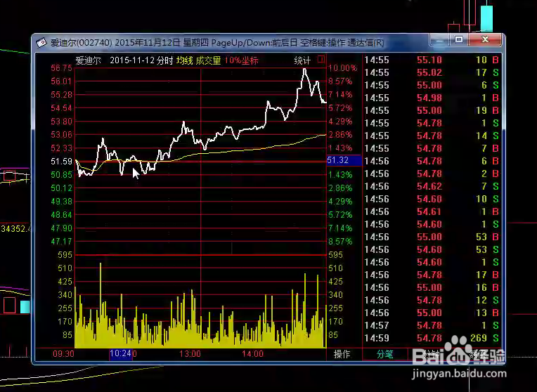Click the 56.01 price axis label

[62, 81]
